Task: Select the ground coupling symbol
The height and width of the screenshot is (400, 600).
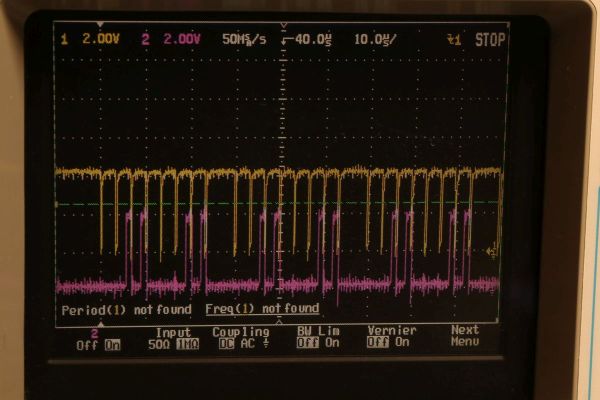Action: coord(262,343)
